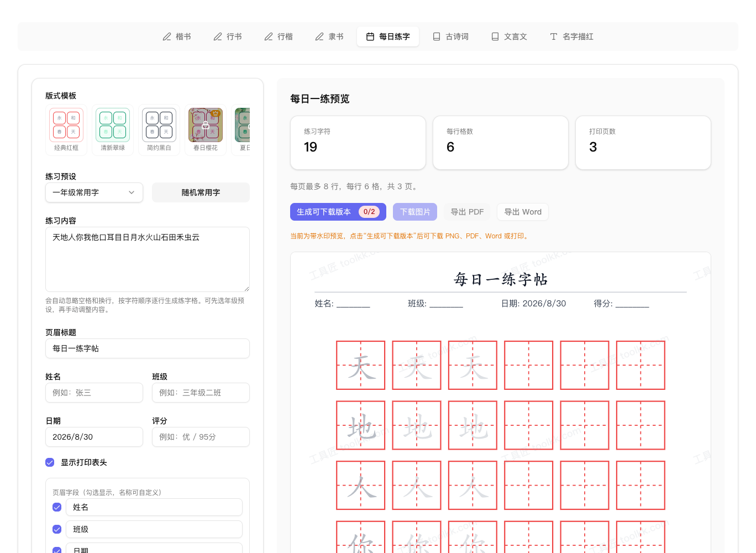The image size is (756, 553).
Task: Choose the 清新翠绿 template
Action: (113, 131)
